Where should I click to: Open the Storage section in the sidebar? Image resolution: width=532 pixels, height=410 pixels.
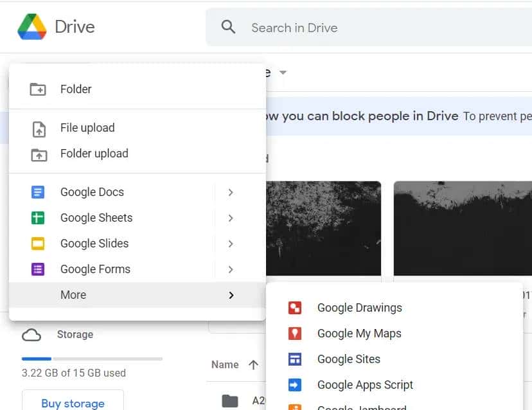click(75, 334)
